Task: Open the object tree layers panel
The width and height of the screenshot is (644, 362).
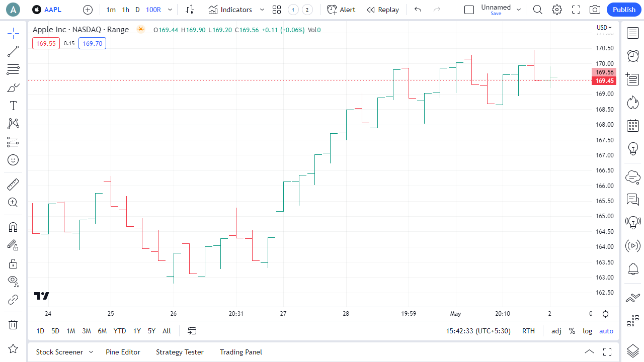Action: pos(632,350)
